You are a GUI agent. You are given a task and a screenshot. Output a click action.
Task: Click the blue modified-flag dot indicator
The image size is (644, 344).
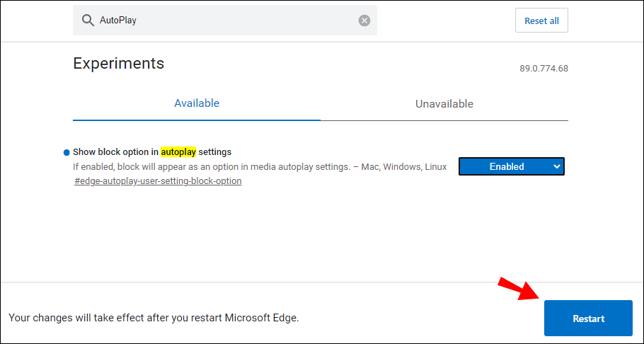tap(67, 152)
